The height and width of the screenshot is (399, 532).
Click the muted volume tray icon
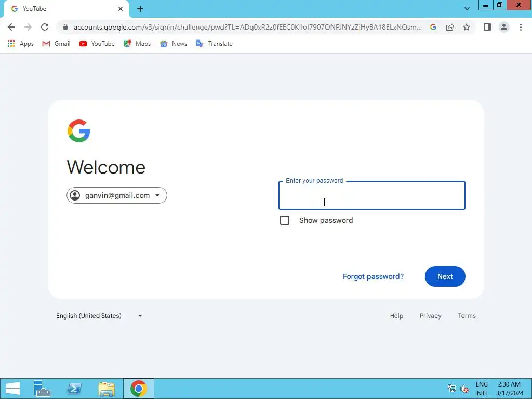[464, 389]
